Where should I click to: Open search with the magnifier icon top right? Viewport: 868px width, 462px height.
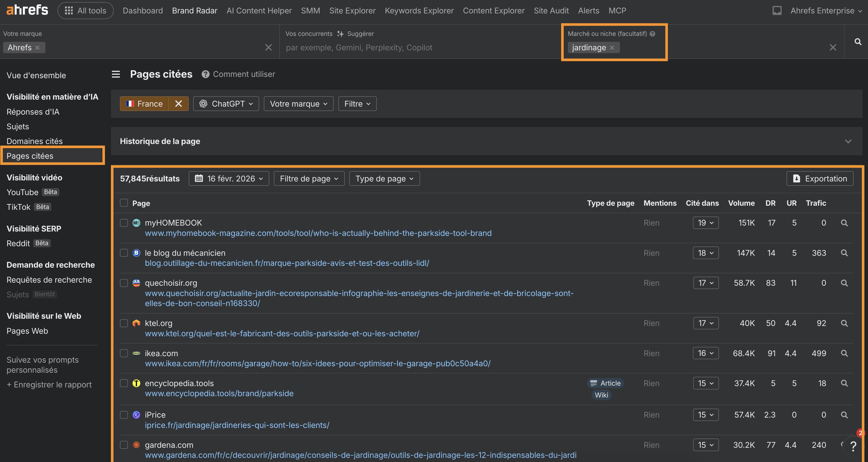858,42
